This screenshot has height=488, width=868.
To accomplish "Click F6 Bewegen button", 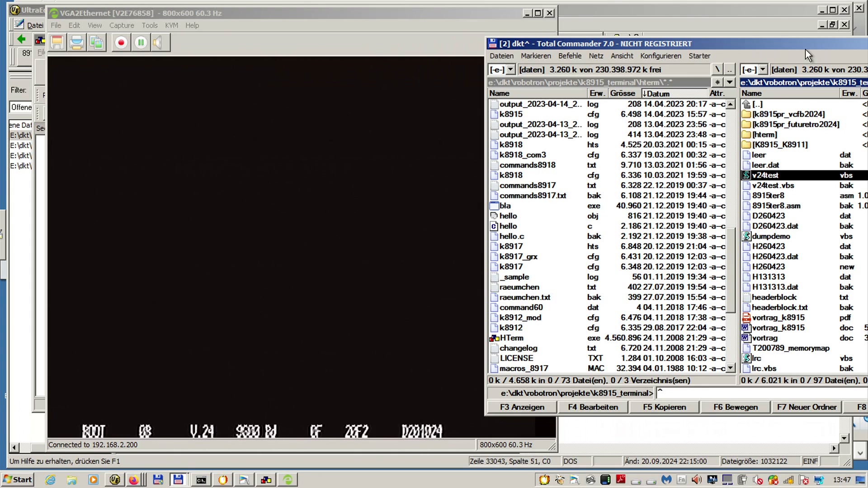I will pyautogui.click(x=736, y=407).
